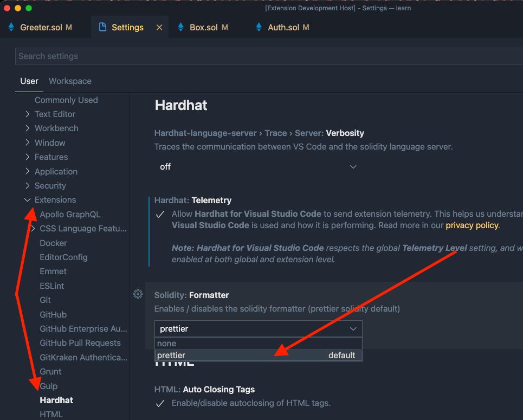Choose the prettier default option
Screen dimensions: 523x420
[258, 356]
